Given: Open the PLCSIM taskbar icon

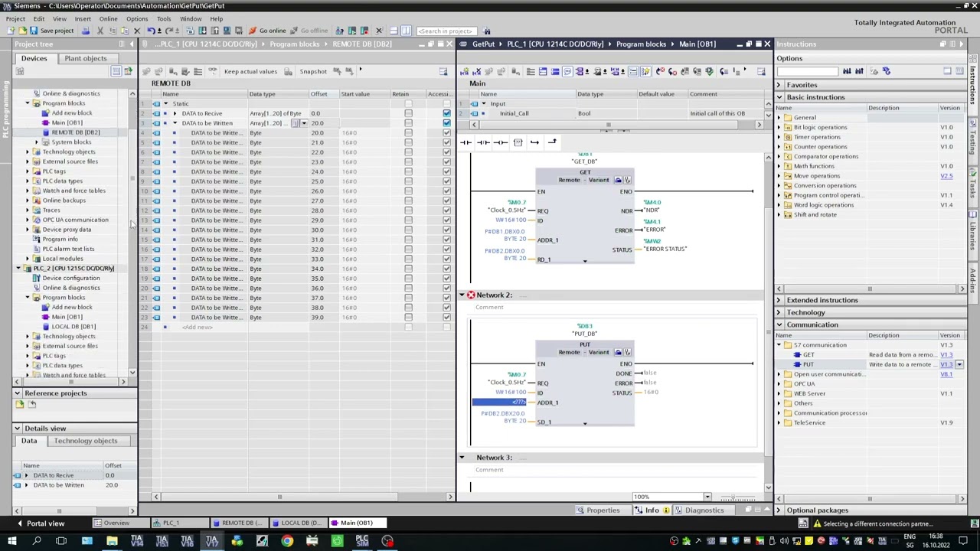Looking at the screenshot, I should (x=362, y=541).
